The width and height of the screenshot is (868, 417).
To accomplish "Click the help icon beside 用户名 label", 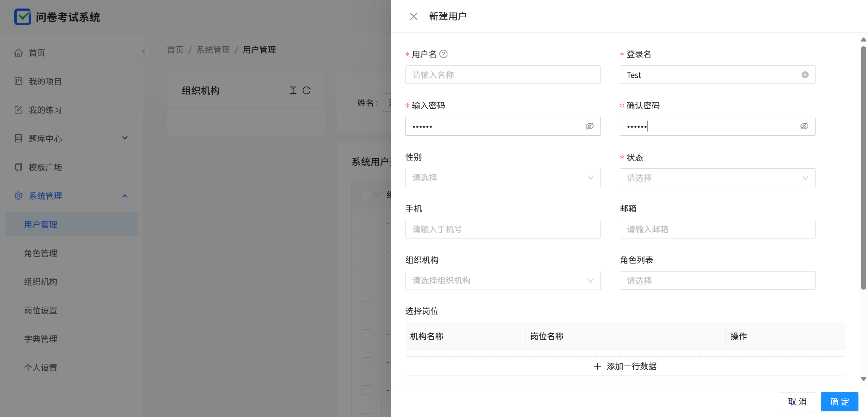I will 443,54.
